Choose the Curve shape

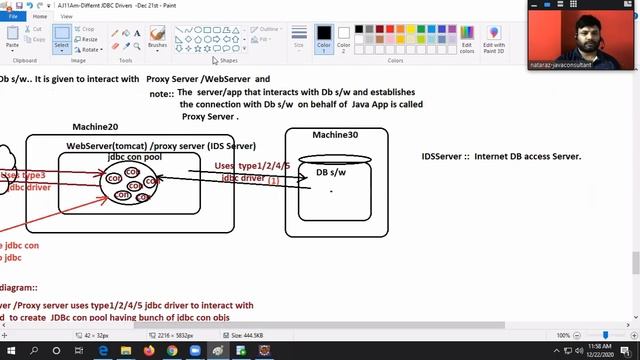point(188,30)
